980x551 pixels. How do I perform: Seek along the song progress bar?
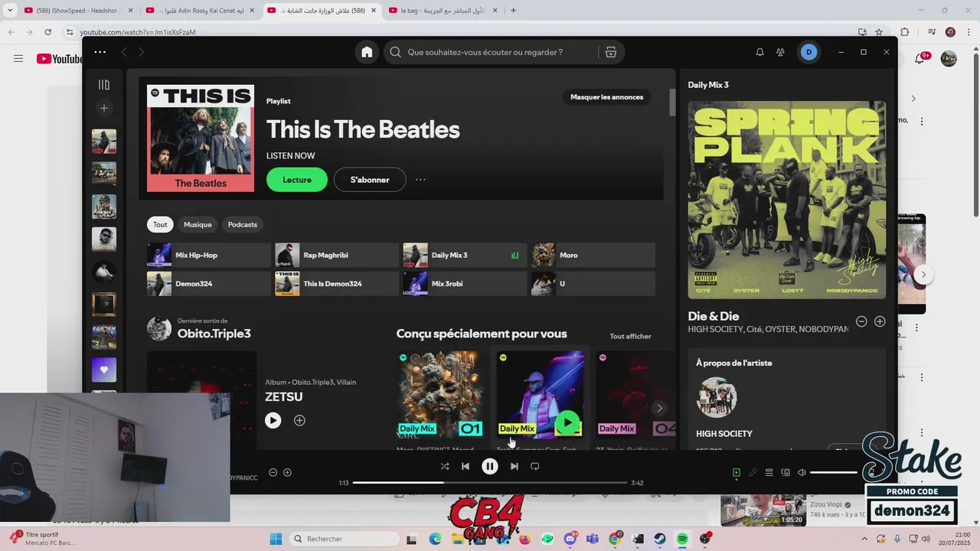click(490, 483)
